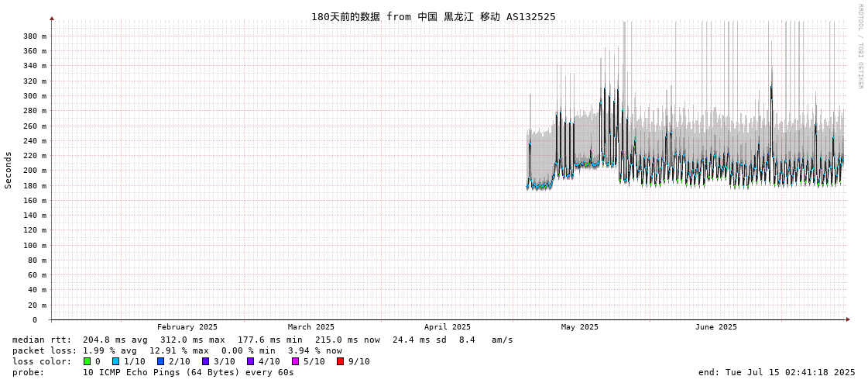Click the 'May 2025' axis label
868x383 pixels.
580,327
